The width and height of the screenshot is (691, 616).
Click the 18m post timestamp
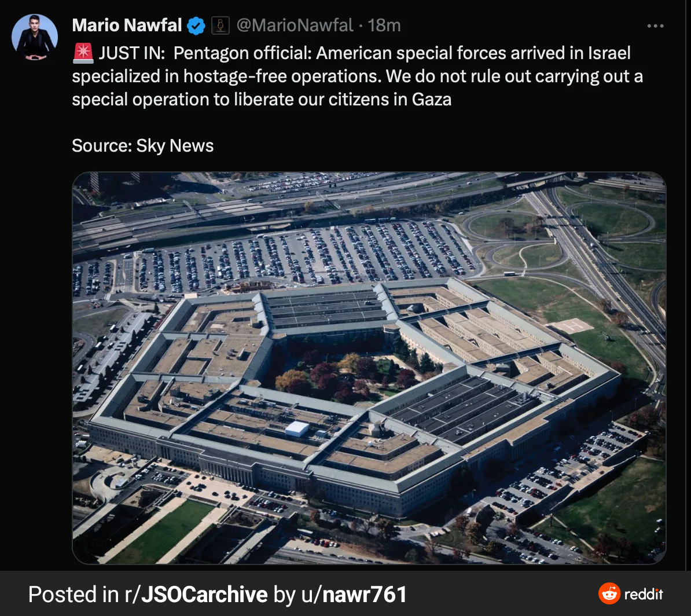click(384, 25)
